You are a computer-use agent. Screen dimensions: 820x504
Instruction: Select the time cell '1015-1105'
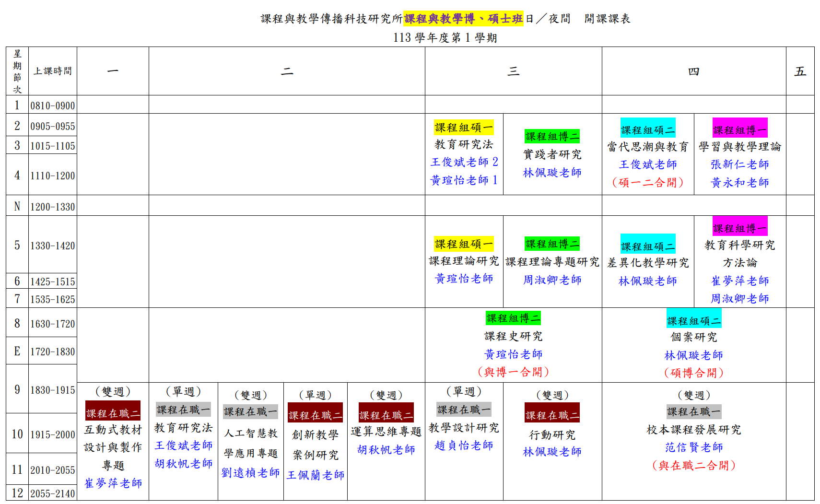click(53, 146)
